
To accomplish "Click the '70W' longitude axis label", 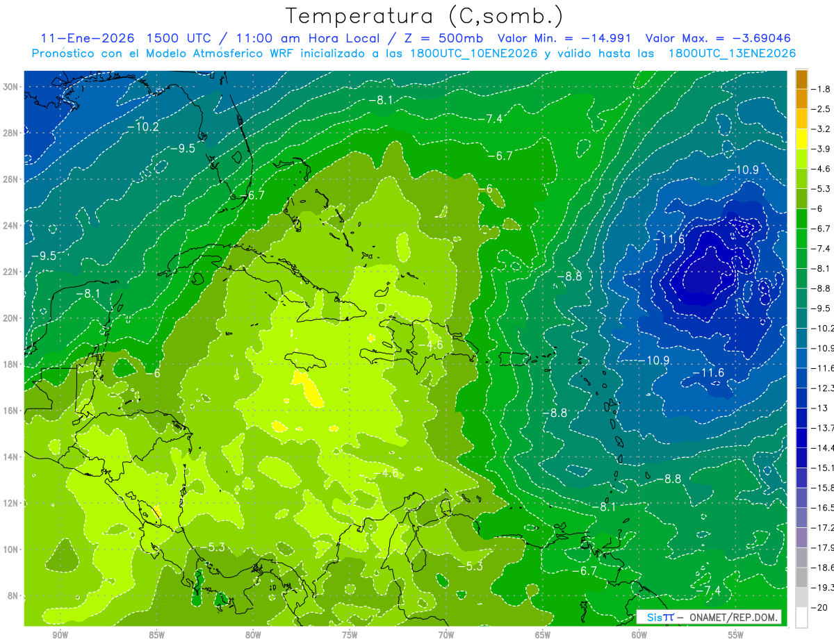I will coord(446,636).
